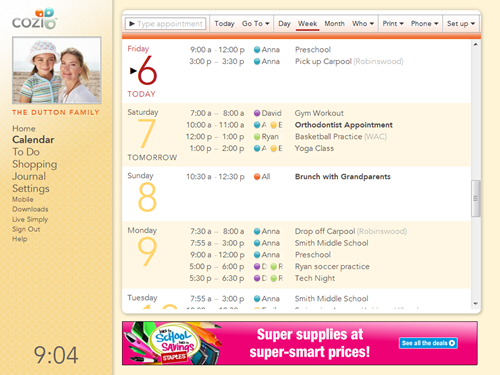500x375 pixels.
Task: Expand the Who filter dropdown
Action: (363, 24)
